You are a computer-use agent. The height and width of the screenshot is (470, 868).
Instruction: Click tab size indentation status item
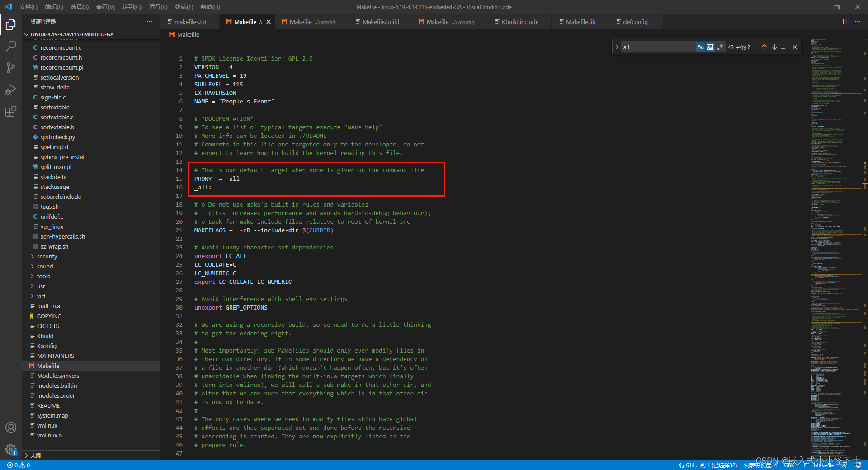(x=760, y=465)
